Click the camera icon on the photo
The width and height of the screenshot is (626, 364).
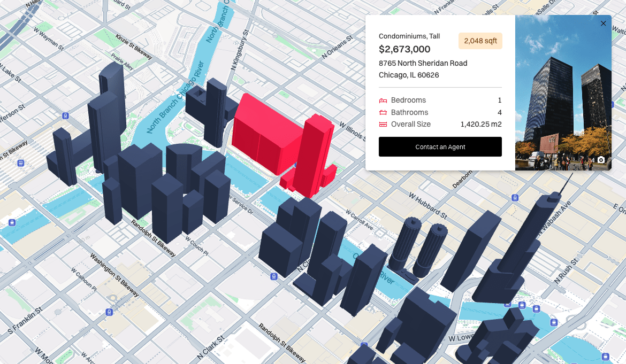(601, 160)
